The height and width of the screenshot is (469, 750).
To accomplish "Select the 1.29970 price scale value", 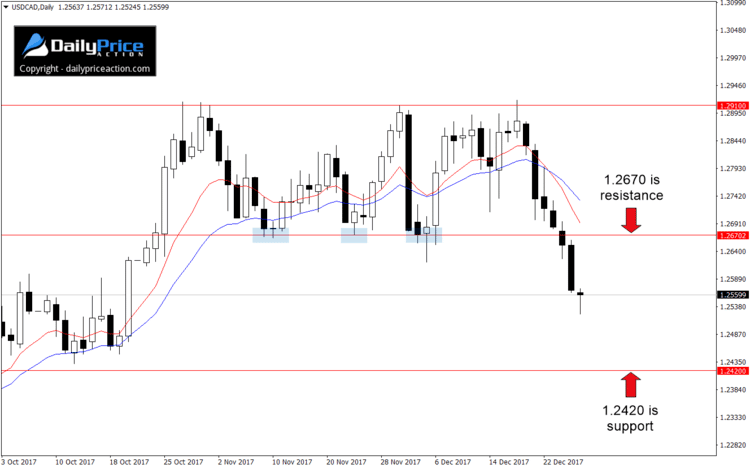I will tap(733, 58).
